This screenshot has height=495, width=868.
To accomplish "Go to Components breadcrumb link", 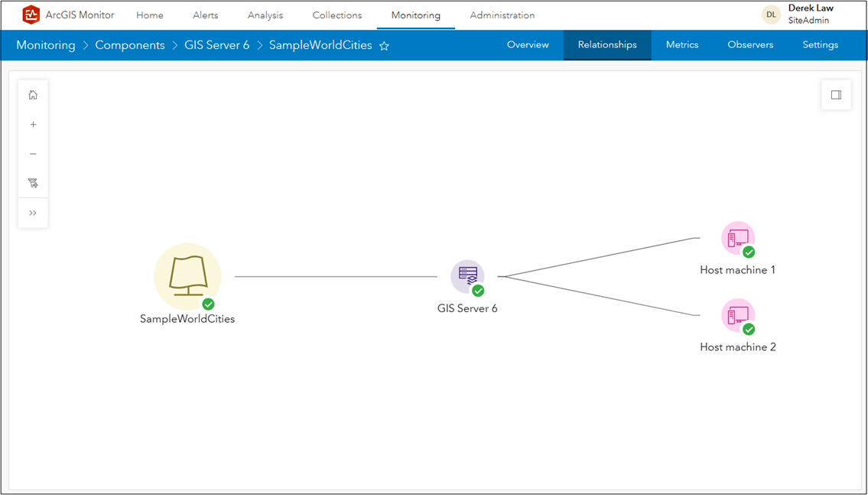I will coord(130,45).
